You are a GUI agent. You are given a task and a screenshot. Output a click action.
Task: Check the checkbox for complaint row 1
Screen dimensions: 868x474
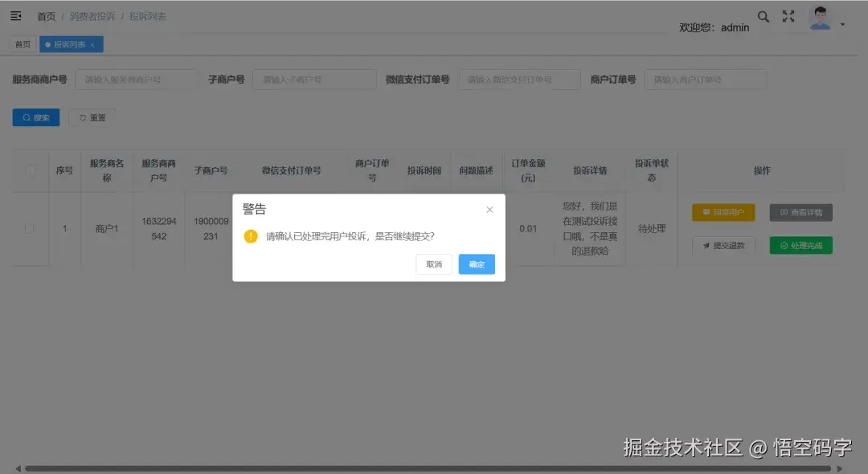coord(30,228)
